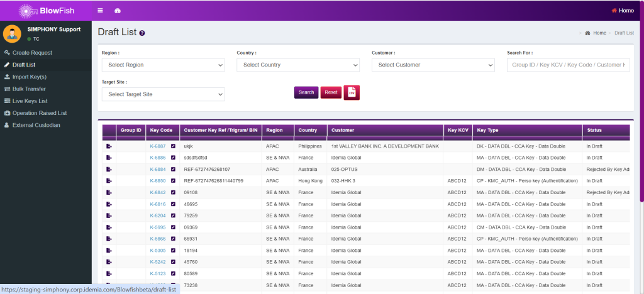Click the Search For text input field
The height and width of the screenshot is (294, 644).
pyautogui.click(x=568, y=65)
